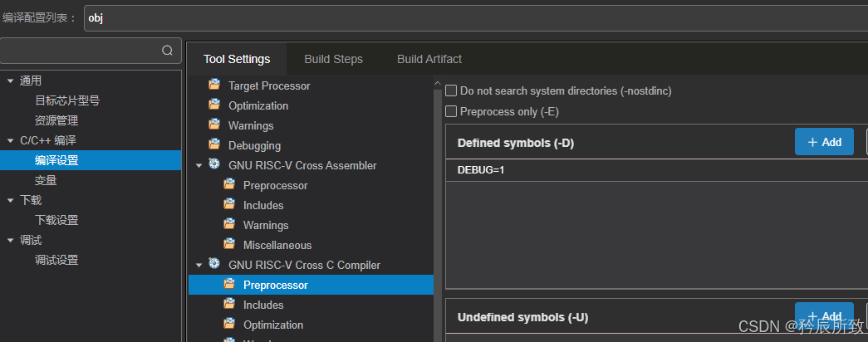Click the C Compiler Includes folder icon
Viewport: 868px width, 342px height.
pos(229,305)
